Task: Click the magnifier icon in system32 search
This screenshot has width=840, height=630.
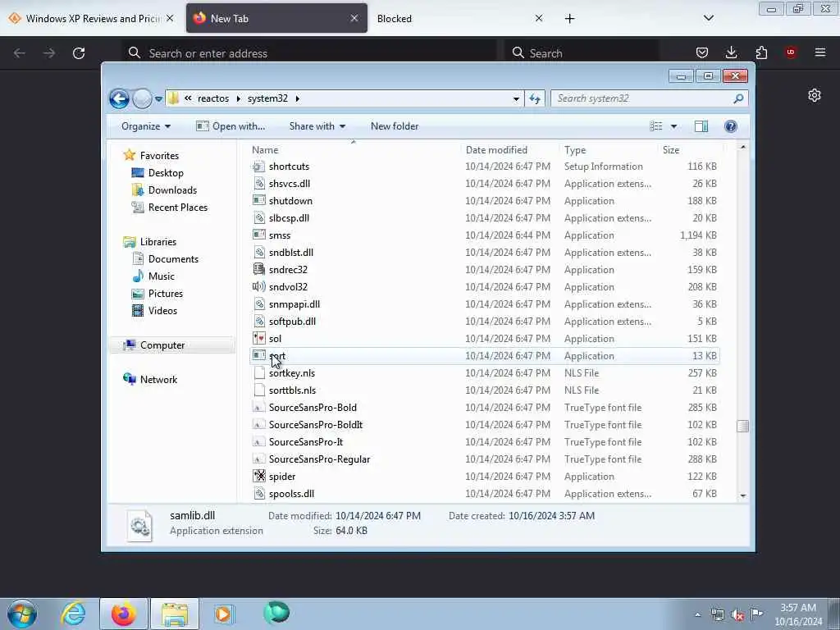Action: pyautogui.click(x=738, y=98)
